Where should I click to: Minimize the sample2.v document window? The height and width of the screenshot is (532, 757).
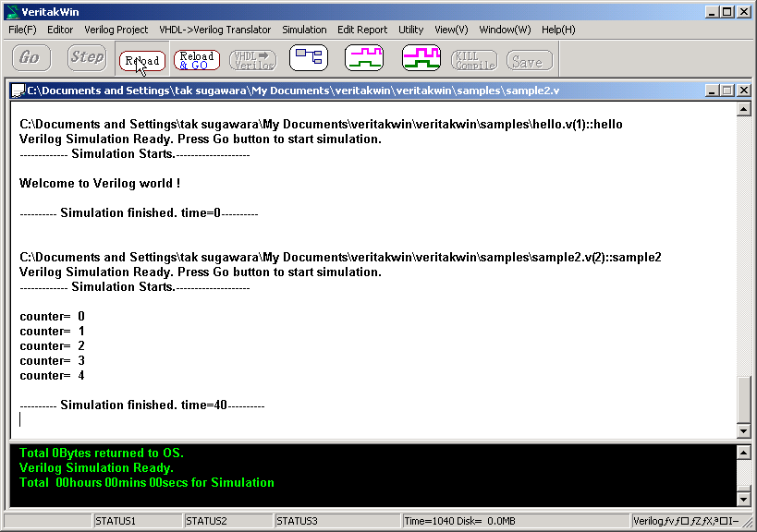[x=711, y=91]
